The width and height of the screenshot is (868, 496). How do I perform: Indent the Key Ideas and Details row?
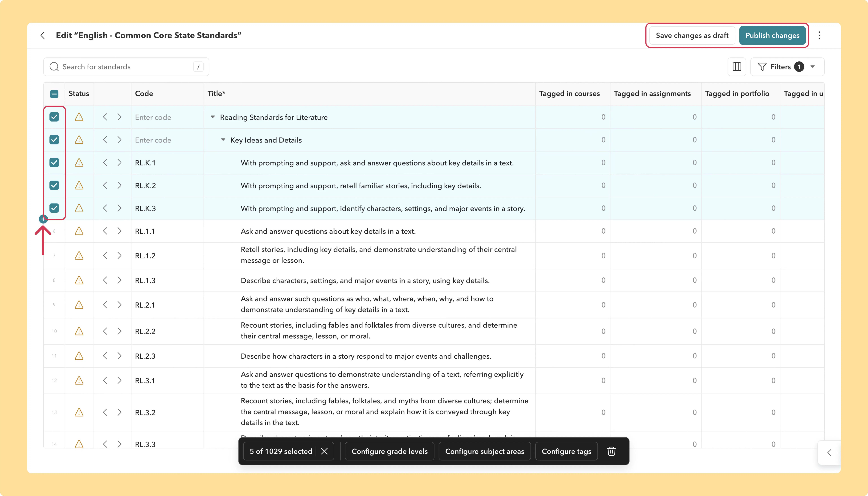tap(119, 140)
